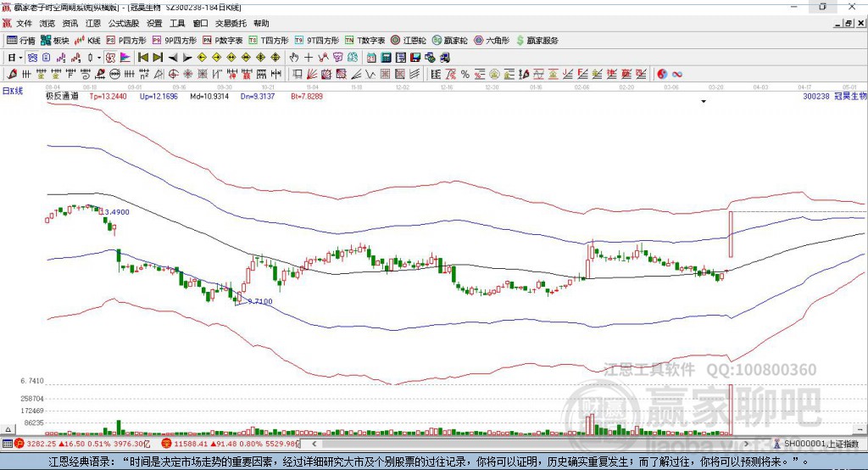
Task: Click the 300238 stock code label
Action: click(x=816, y=97)
